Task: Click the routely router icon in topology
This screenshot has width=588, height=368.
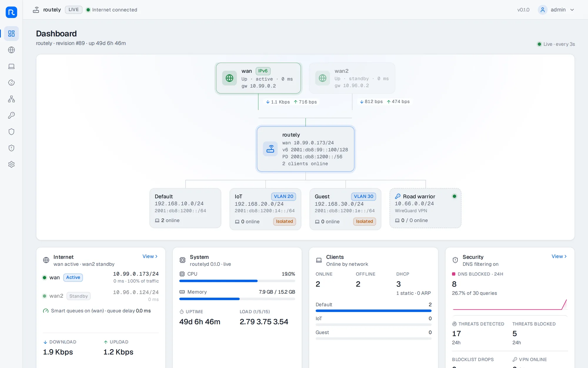Action: (x=270, y=149)
